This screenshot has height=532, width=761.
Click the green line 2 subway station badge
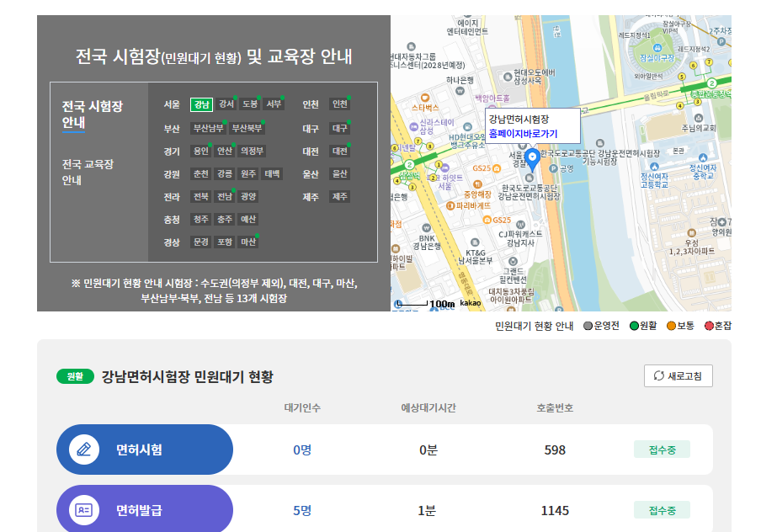[409, 164]
